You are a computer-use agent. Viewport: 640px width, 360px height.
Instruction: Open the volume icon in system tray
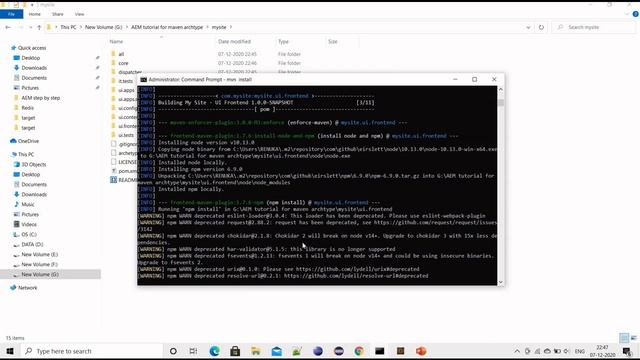click(567, 351)
